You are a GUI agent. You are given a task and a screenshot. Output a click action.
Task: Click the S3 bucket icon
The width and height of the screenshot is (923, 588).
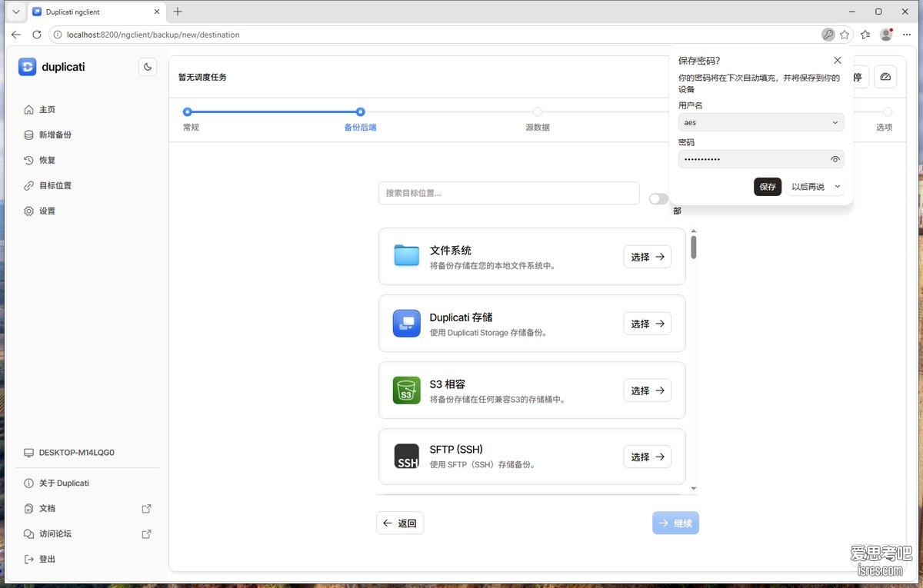point(406,390)
